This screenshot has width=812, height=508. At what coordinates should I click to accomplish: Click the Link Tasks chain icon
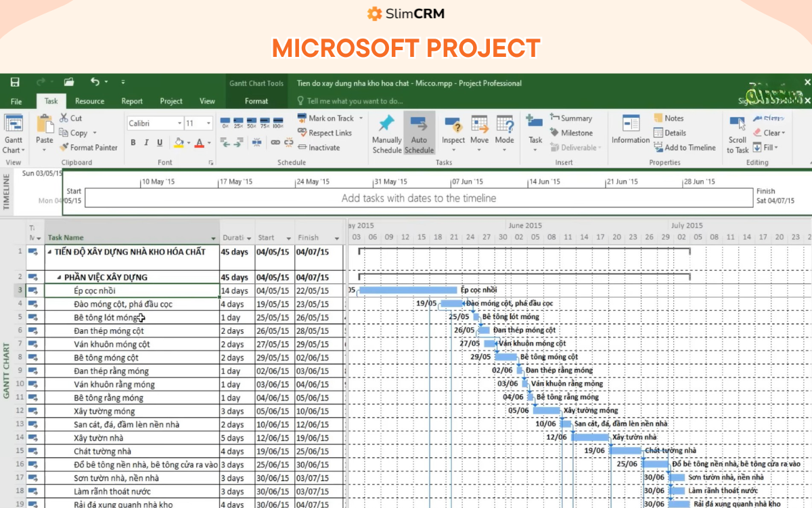pos(275,142)
